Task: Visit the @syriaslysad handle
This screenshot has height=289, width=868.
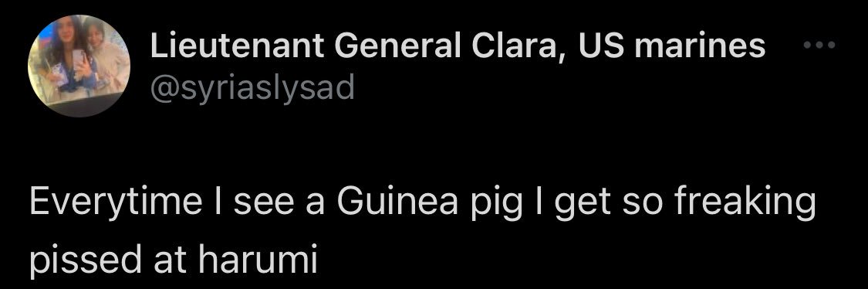Action: pyautogui.click(x=252, y=87)
